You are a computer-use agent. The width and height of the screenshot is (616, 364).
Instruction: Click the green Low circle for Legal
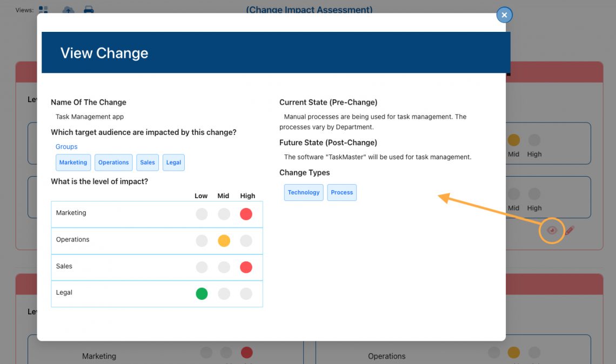point(202,293)
